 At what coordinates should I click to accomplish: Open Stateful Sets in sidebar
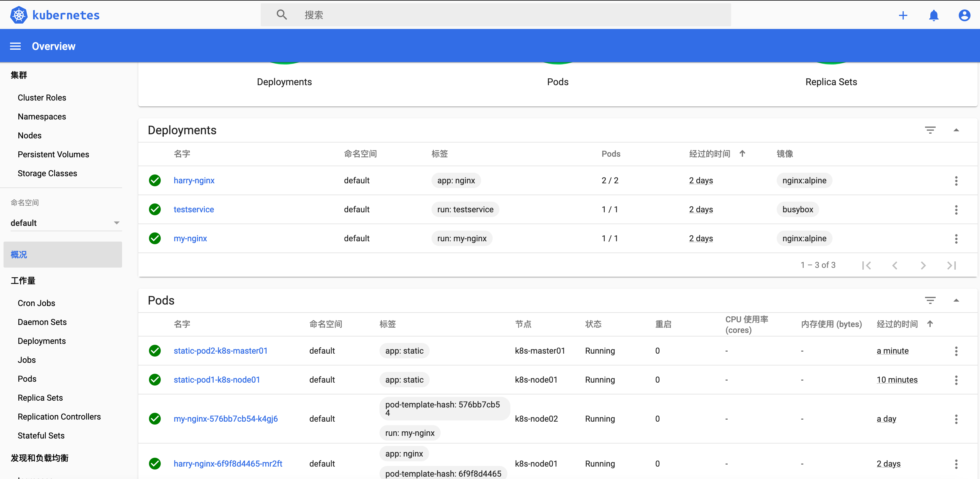pos(41,436)
